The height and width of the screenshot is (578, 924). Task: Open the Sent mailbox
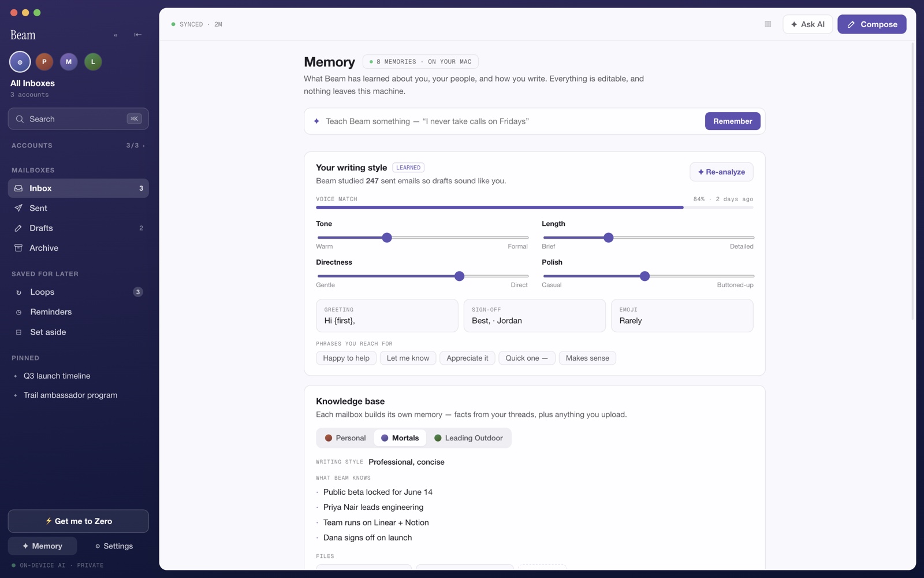click(x=78, y=208)
